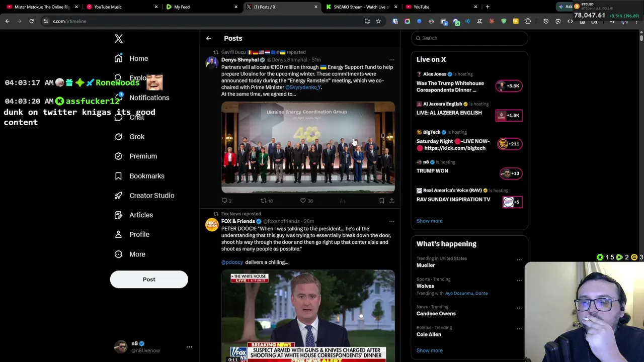
Task: Open account options dots next to n8
Action: (x=189, y=347)
